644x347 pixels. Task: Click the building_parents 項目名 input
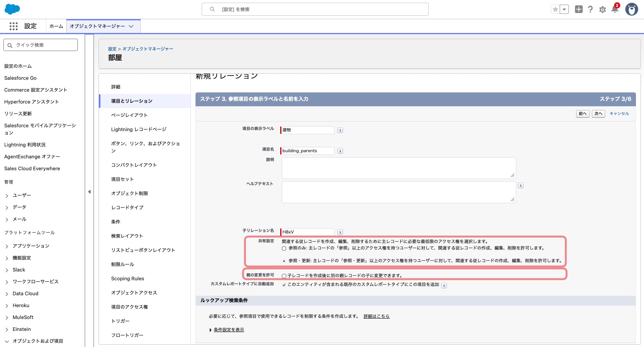(307, 151)
